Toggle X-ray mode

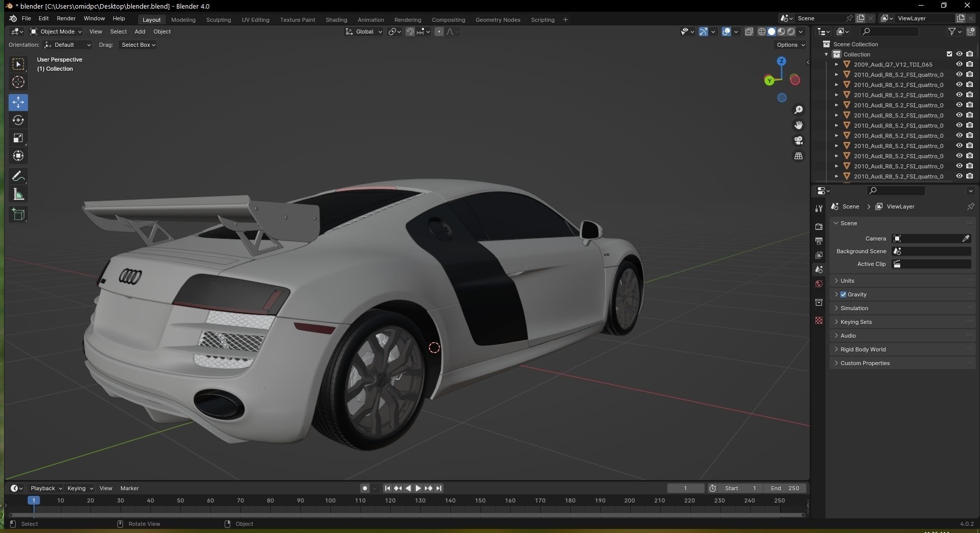(x=749, y=32)
